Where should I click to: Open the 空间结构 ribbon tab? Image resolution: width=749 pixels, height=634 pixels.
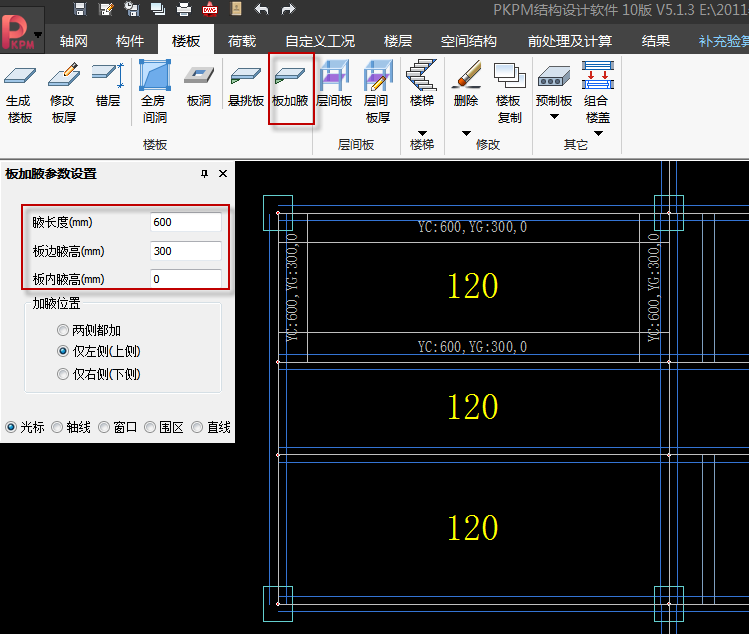click(x=469, y=41)
